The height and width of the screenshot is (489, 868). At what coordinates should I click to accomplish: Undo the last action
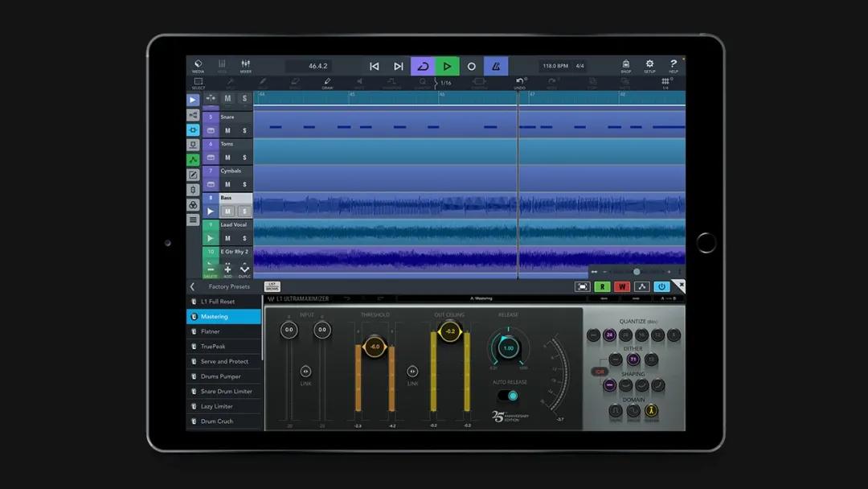click(520, 83)
